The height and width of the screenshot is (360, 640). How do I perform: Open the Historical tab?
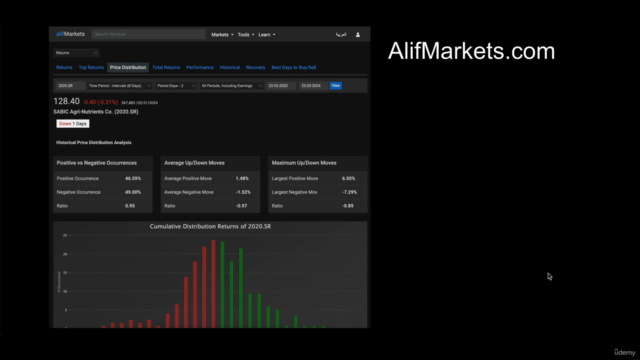click(230, 67)
